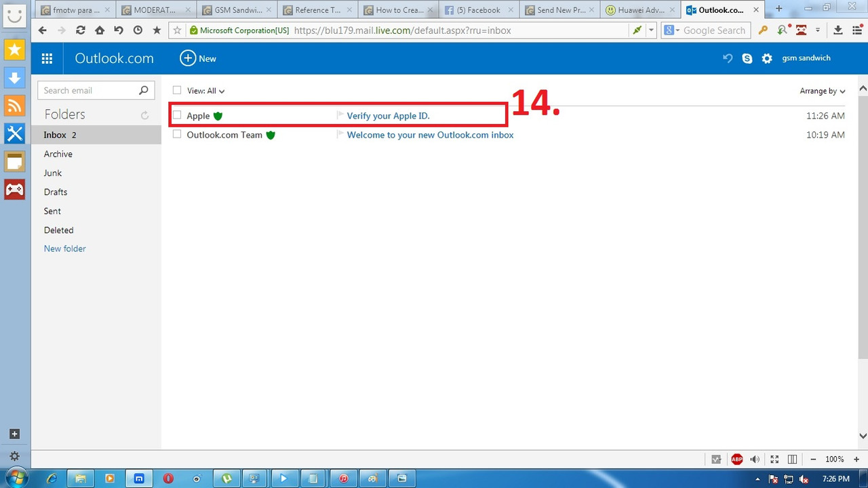Open the Outlook app launcher grid
The width and height of the screenshot is (868, 488).
click(x=47, y=58)
